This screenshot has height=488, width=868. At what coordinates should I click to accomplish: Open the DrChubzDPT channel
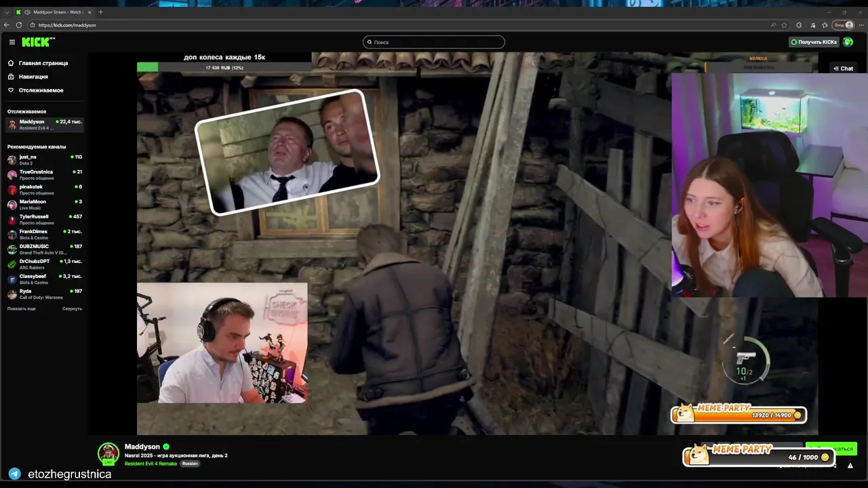click(45, 264)
